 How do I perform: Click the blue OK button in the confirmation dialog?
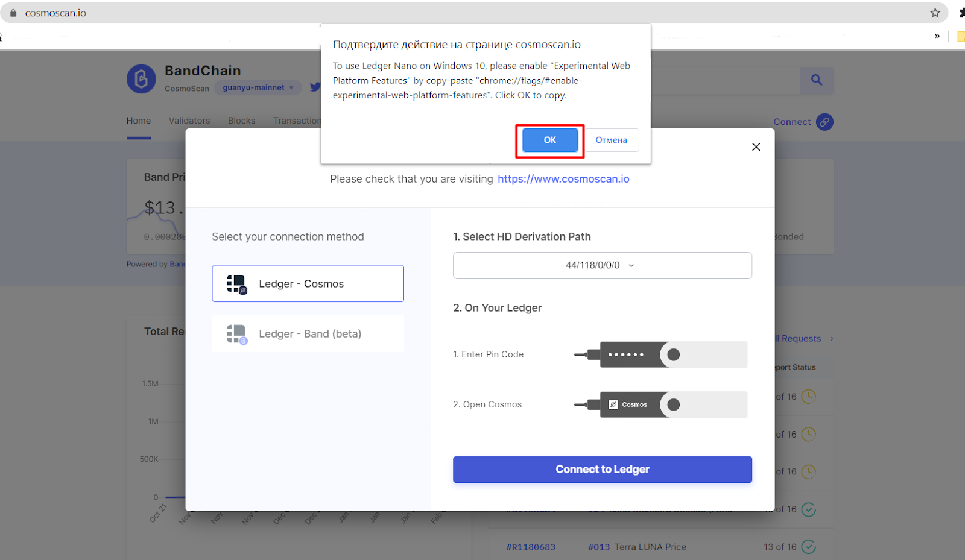coord(549,140)
